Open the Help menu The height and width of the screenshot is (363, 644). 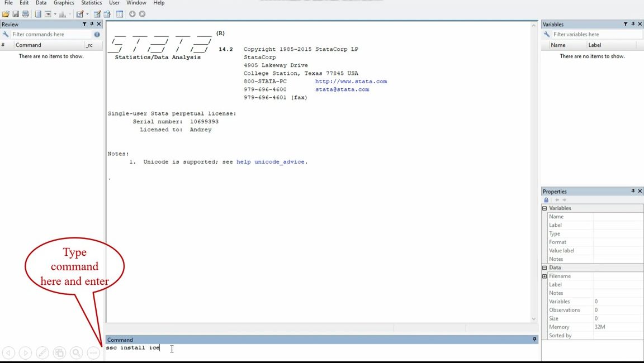click(x=159, y=3)
